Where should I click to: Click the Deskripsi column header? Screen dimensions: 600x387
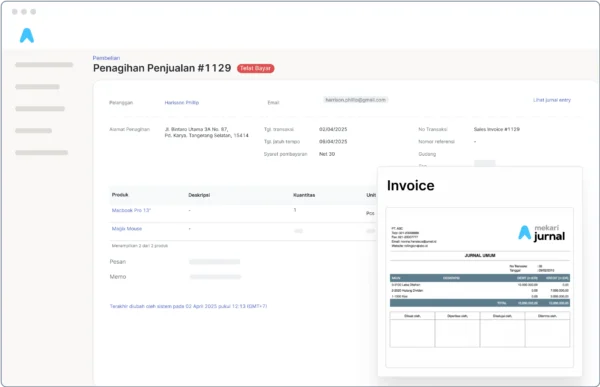[199, 195]
